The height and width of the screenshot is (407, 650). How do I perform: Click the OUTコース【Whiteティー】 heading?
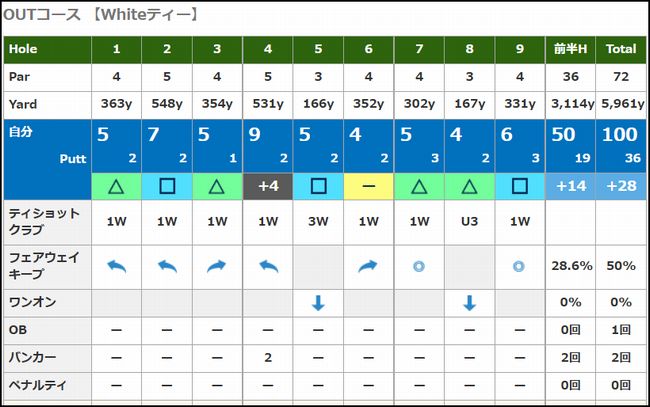click(100, 15)
